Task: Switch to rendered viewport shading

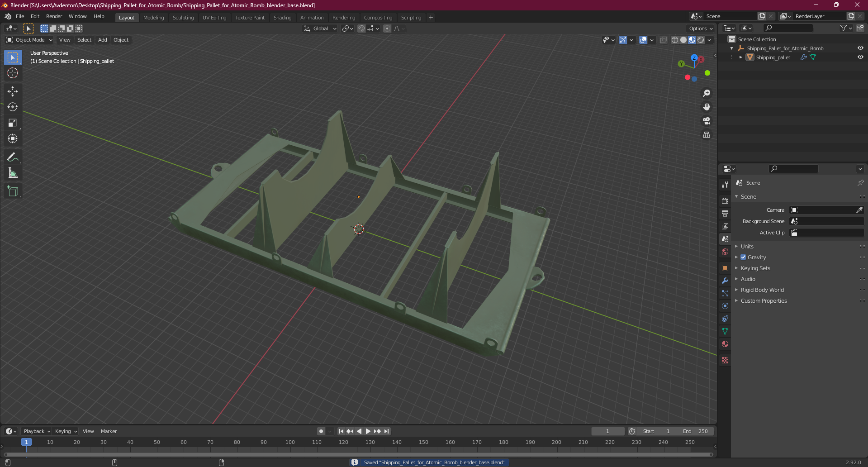Action: [701, 40]
